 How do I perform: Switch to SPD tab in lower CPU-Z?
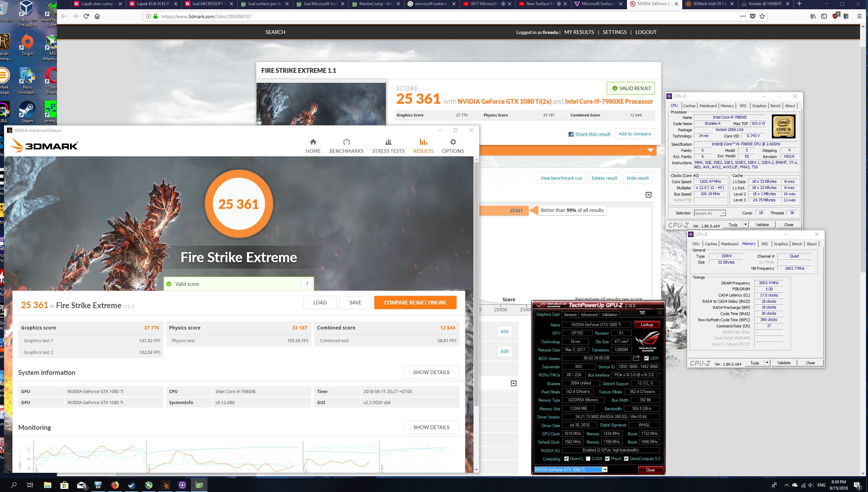[x=764, y=244]
